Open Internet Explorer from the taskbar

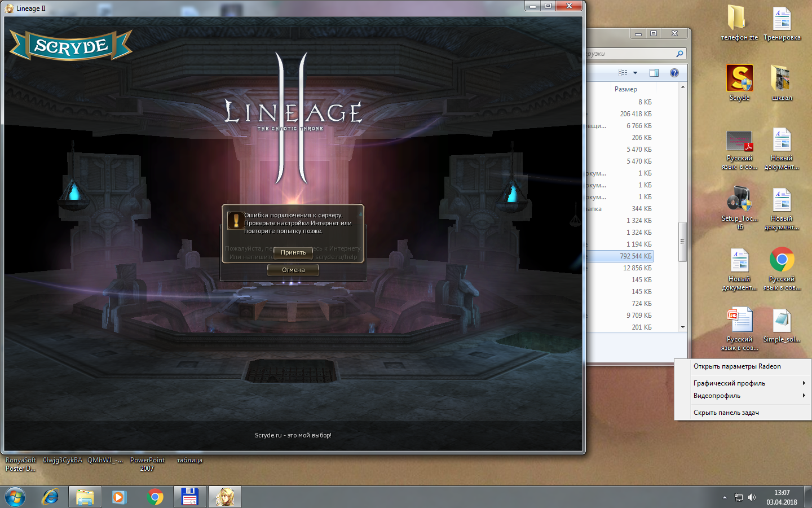pos(50,497)
